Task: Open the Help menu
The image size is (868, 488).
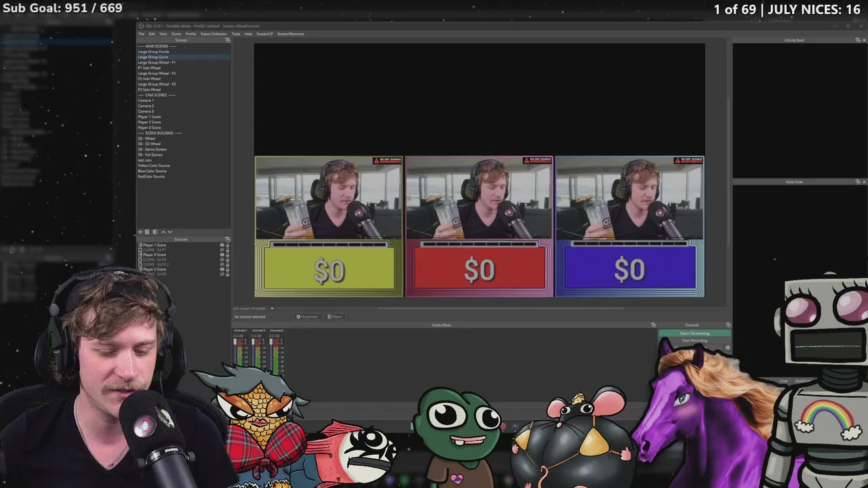Action: (248, 34)
